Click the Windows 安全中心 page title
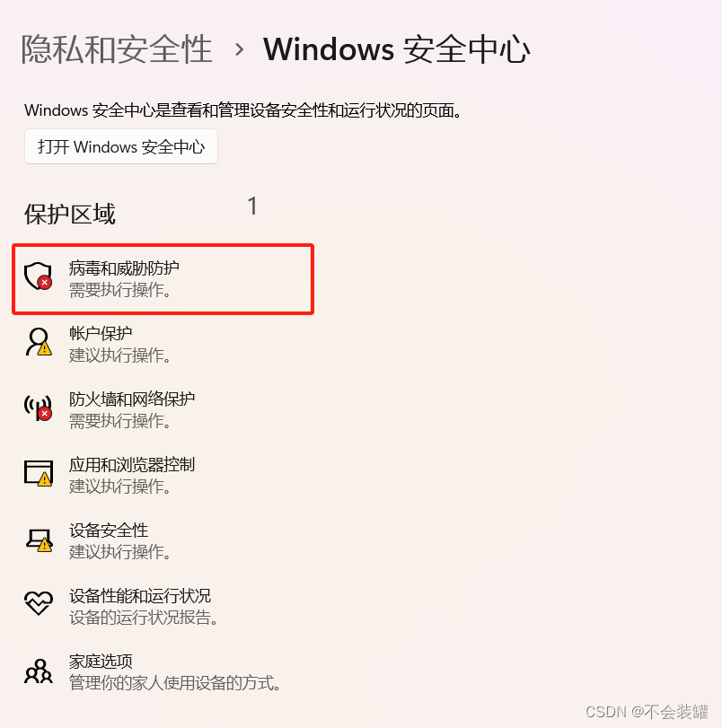The width and height of the screenshot is (722, 728). coord(396,49)
